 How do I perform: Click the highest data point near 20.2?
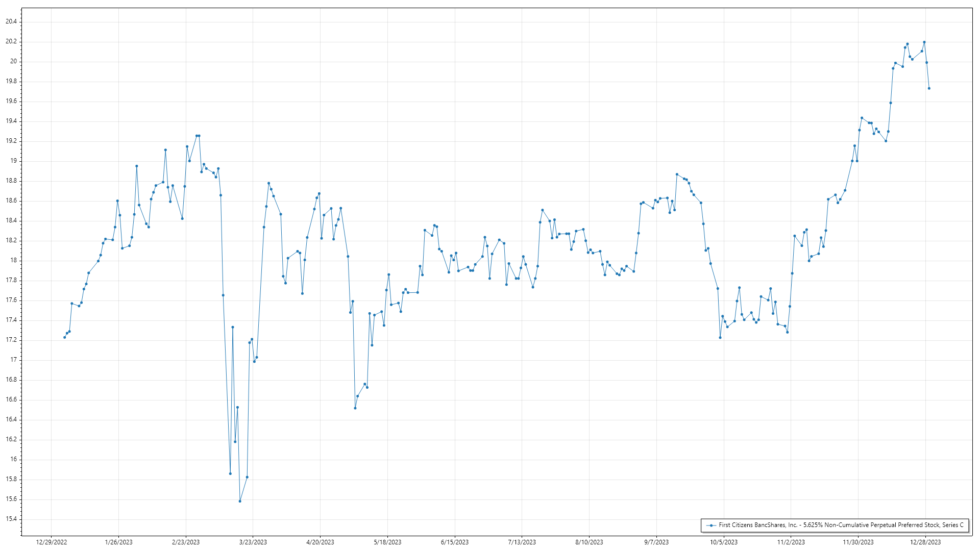[924, 42]
